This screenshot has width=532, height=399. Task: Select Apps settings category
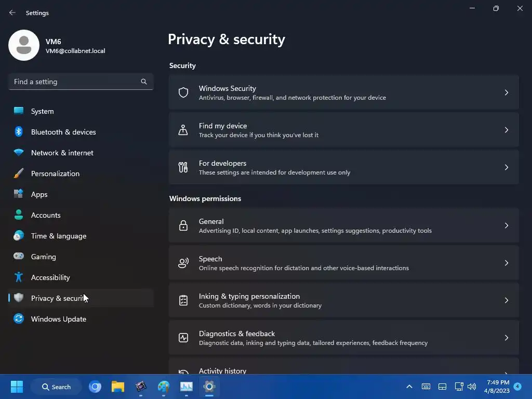(x=81, y=194)
